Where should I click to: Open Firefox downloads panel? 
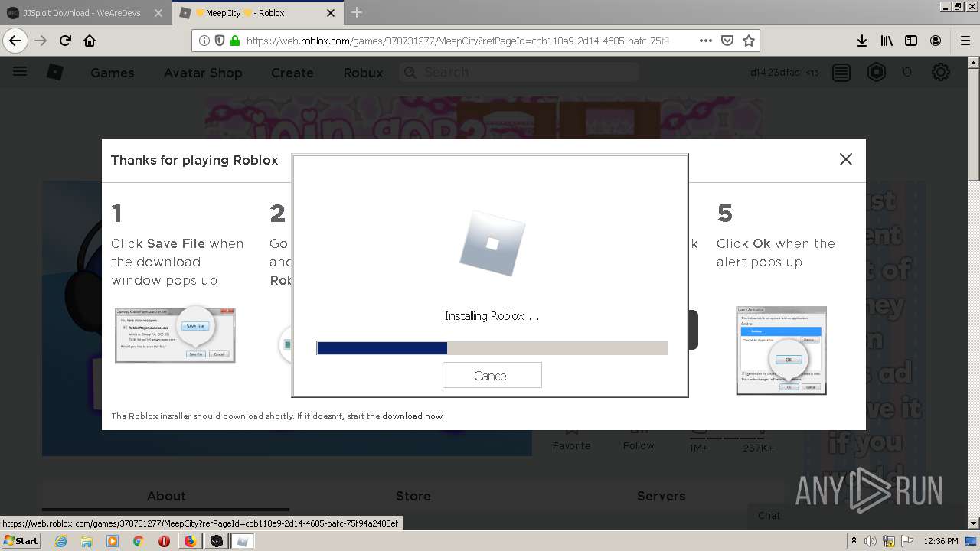click(x=862, y=41)
